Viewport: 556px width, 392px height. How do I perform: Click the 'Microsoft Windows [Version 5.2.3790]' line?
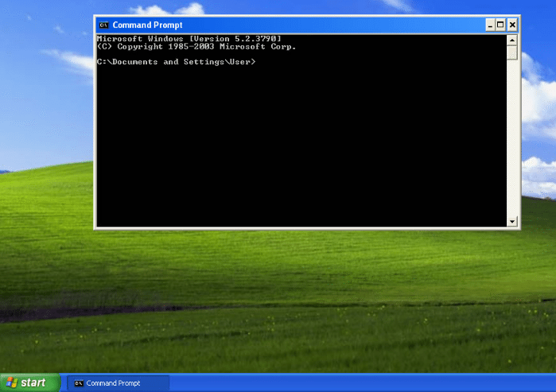point(189,39)
